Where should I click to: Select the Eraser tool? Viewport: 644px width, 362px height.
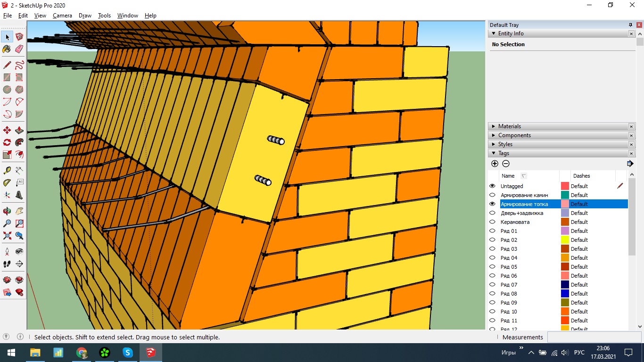coord(19,49)
